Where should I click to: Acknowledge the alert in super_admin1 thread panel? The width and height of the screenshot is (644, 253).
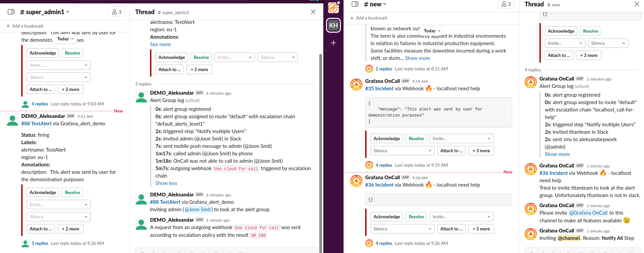tap(172, 57)
